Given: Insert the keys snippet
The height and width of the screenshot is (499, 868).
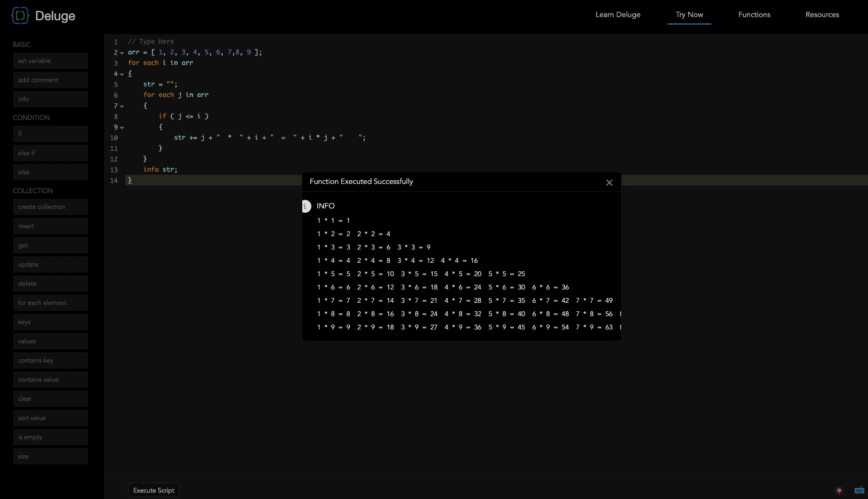Looking at the screenshot, I should pos(51,322).
